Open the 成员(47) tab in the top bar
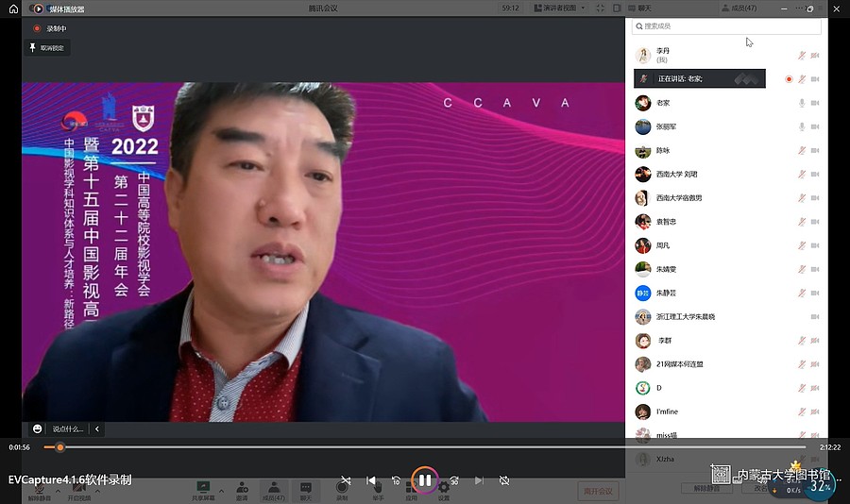This screenshot has height=504, width=850. pyautogui.click(x=739, y=8)
